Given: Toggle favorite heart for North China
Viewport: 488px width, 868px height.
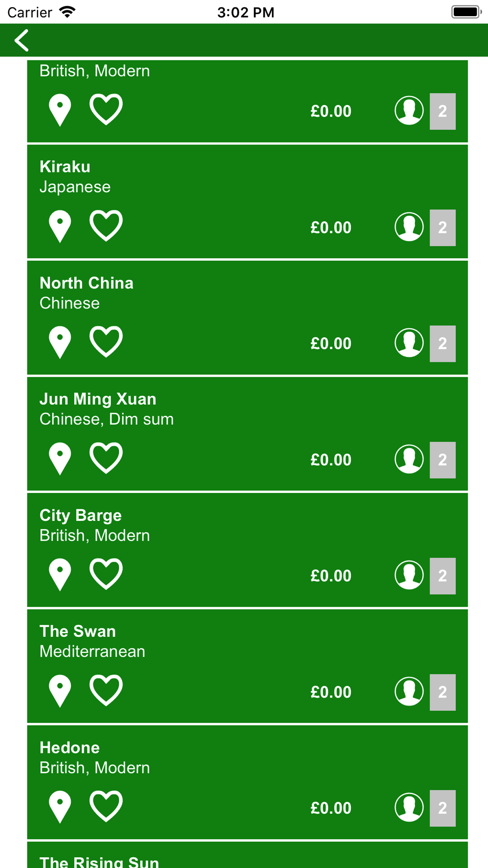Looking at the screenshot, I should pos(106,342).
